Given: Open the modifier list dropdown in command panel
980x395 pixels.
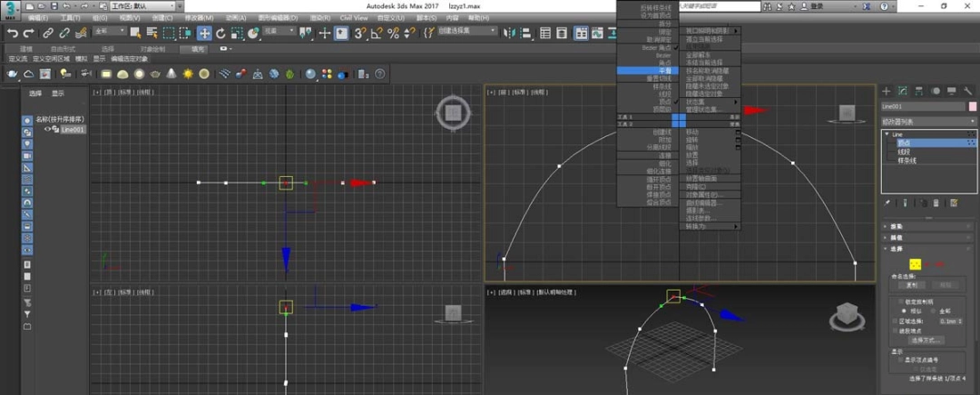Looking at the screenshot, I should [x=928, y=122].
